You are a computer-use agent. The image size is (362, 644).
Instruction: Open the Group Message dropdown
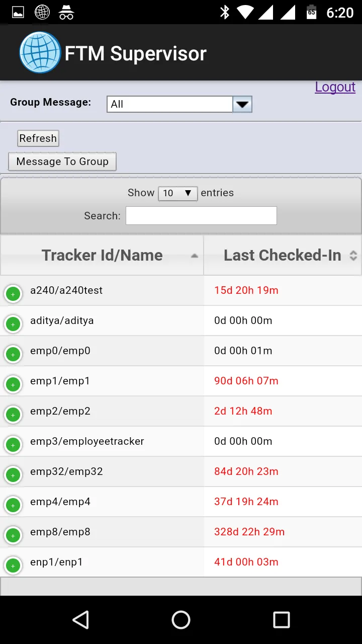tap(179, 104)
